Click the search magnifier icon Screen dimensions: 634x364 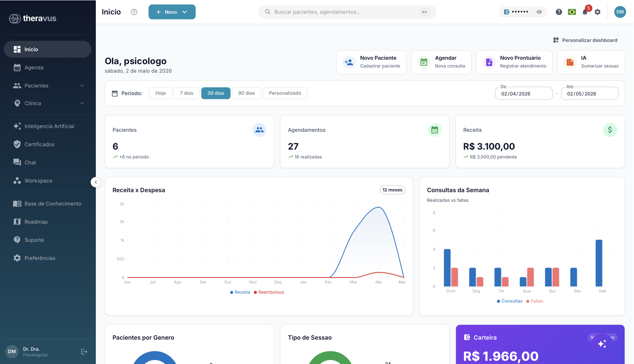point(267,12)
